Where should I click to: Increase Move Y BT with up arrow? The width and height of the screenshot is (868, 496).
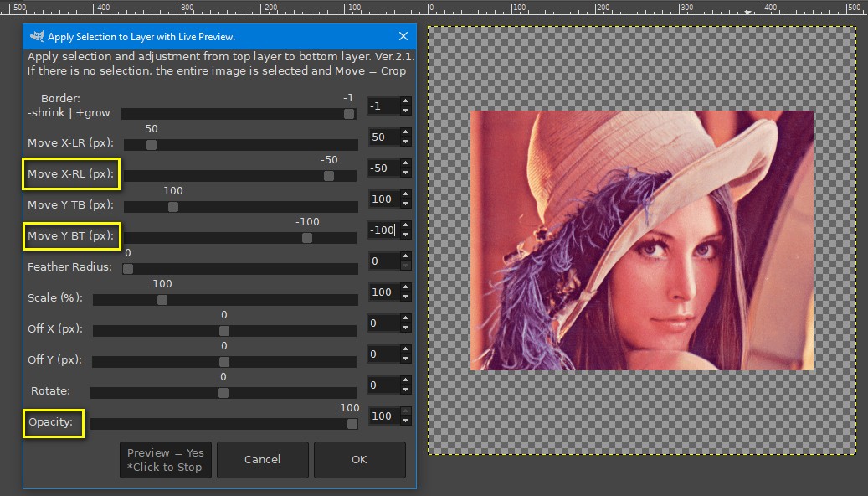coord(406,225)
